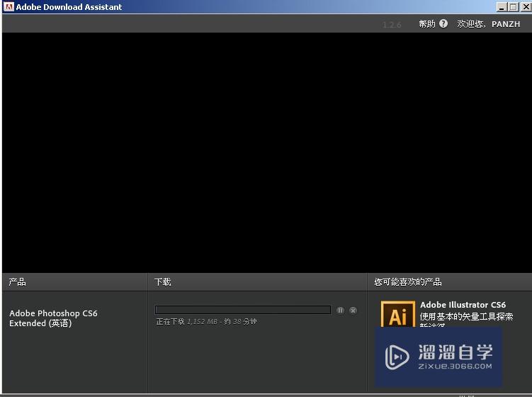Click the download status text 1,152 MB
Screen dimensions: 532x397
pyautogui.click(x=206, y=321)
